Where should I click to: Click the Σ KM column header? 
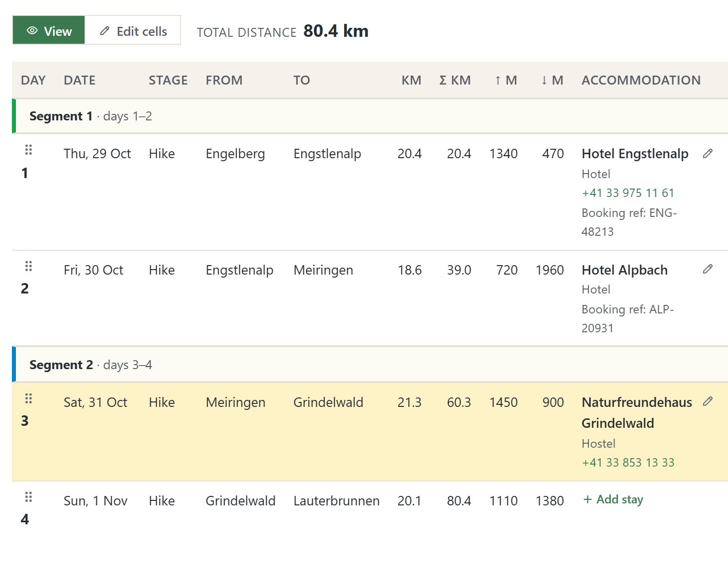(455, 80)
